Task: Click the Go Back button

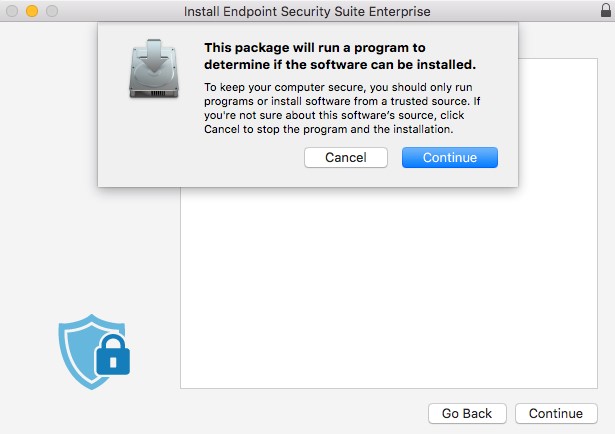Action: 467,413
